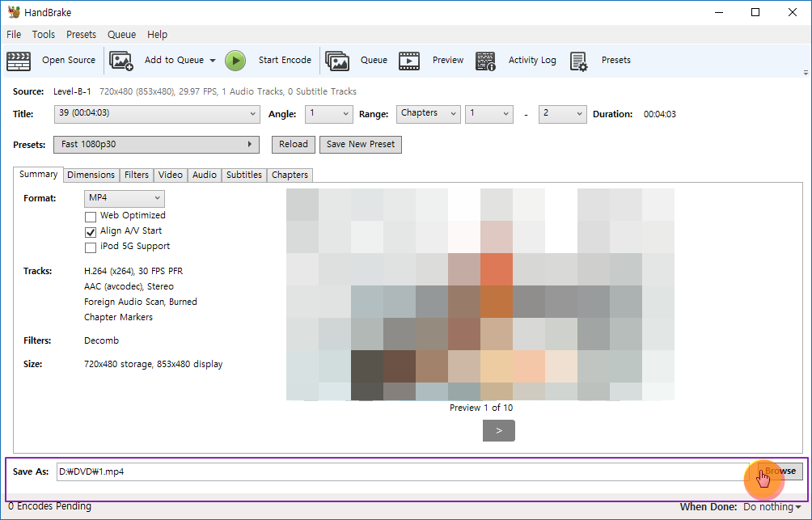Open the Queue menu in menu bar
This screenshot has height=520, width=812.
click(121, 35)
